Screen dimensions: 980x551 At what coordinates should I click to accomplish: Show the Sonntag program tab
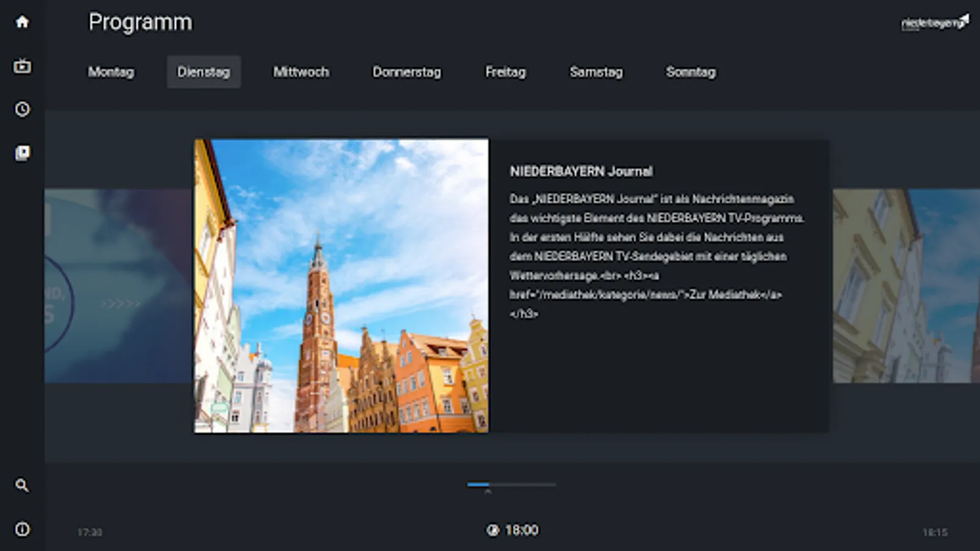(690, 72)
